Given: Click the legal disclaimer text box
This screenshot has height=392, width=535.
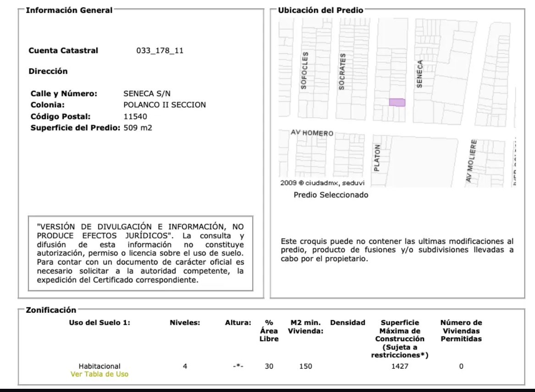Looking at the screenshot, I should pos(141,253).
